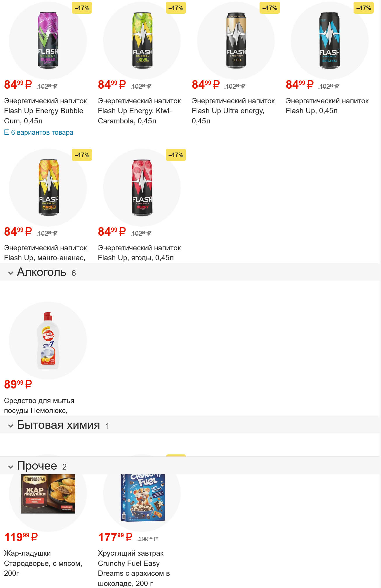
Task: Open Flash Up Energy Bubble Gum title
Action: click(x=45, y=111)
